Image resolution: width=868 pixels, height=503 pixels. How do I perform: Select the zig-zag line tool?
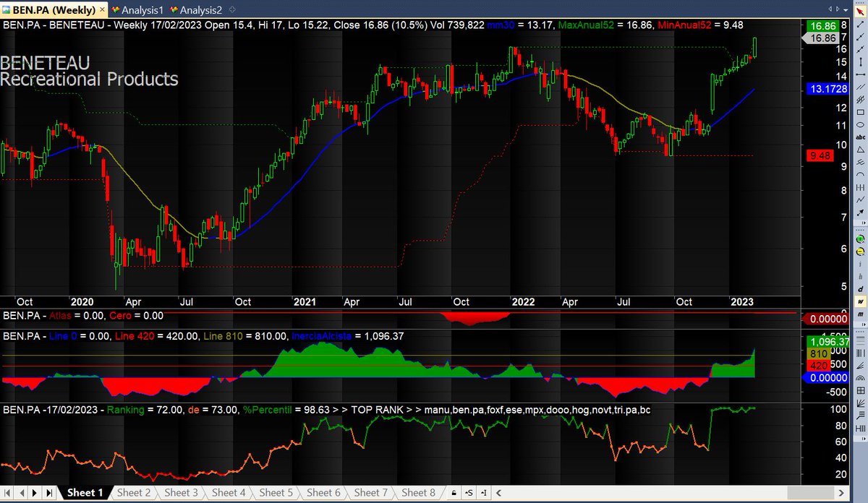(861, 199)
